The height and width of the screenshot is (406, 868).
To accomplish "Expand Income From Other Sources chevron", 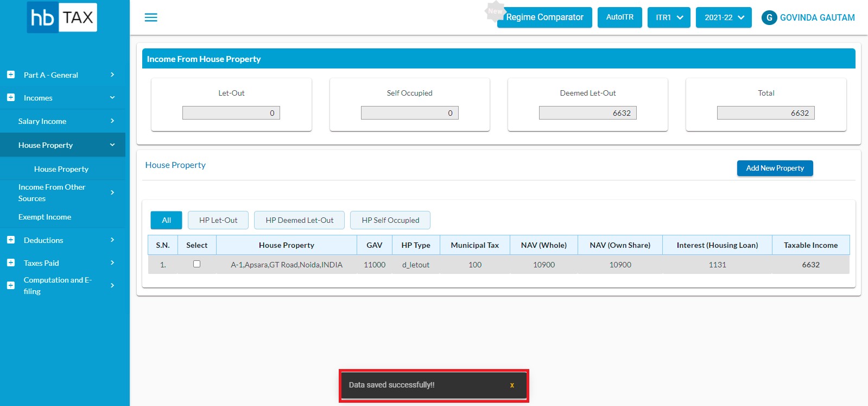I will point(112,192).
